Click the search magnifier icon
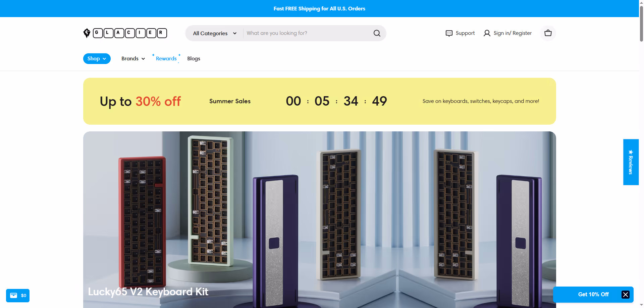The height and width of the screenshot is (308, 644). click(377, 33)
